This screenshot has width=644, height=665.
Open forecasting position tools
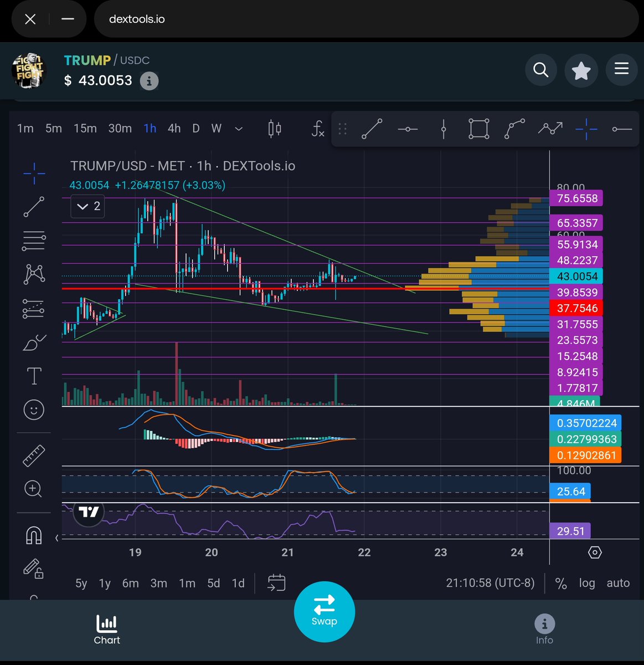coord(34,309)
